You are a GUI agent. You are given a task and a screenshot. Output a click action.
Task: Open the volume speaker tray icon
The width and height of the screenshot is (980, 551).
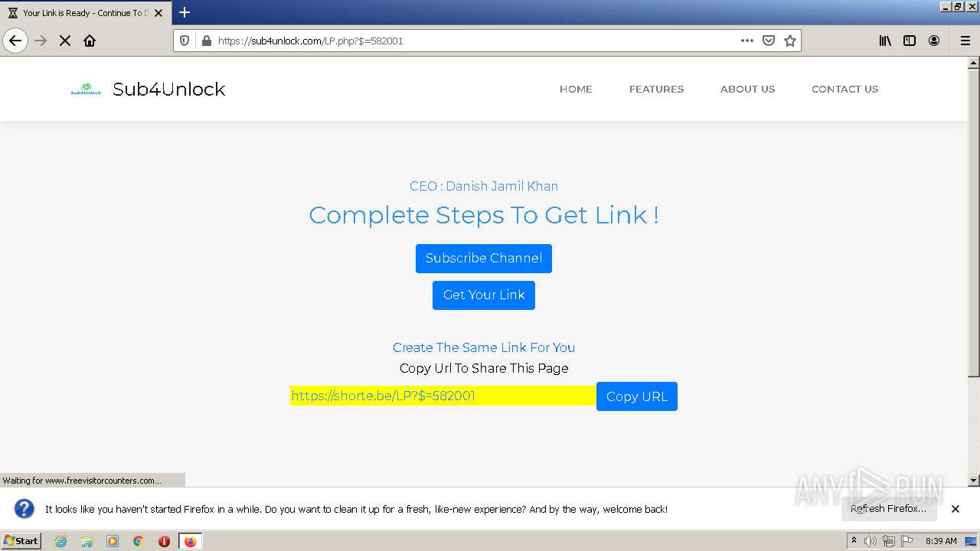pos(871,541)
